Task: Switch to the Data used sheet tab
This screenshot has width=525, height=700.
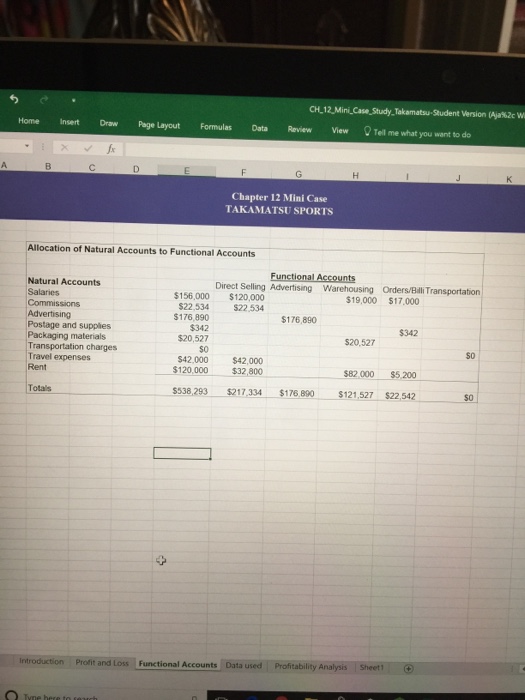Action: (243, 665)
